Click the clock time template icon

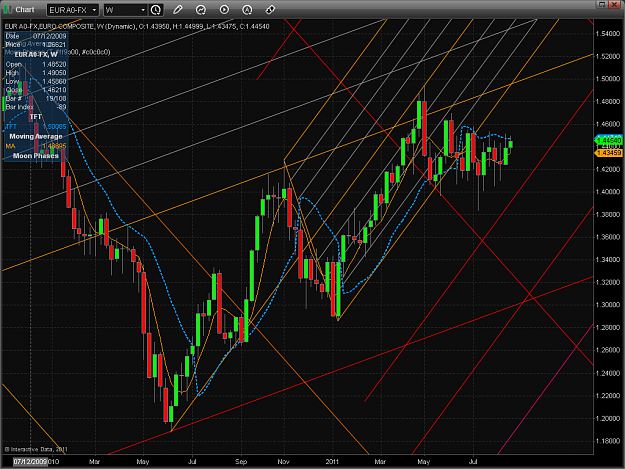point(156,10)
